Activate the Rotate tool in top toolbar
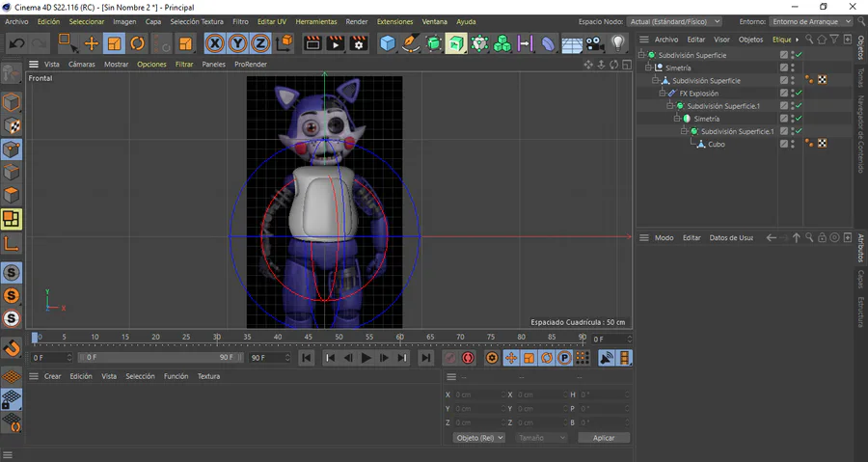Viewport: 868px width, 462px height. (137, 43)
